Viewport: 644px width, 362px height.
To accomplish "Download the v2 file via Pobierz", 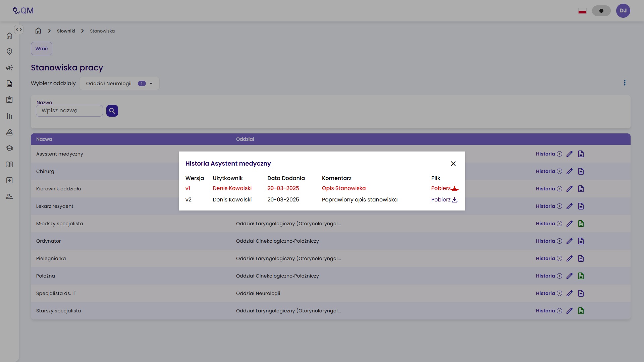I will click(444, 200).
